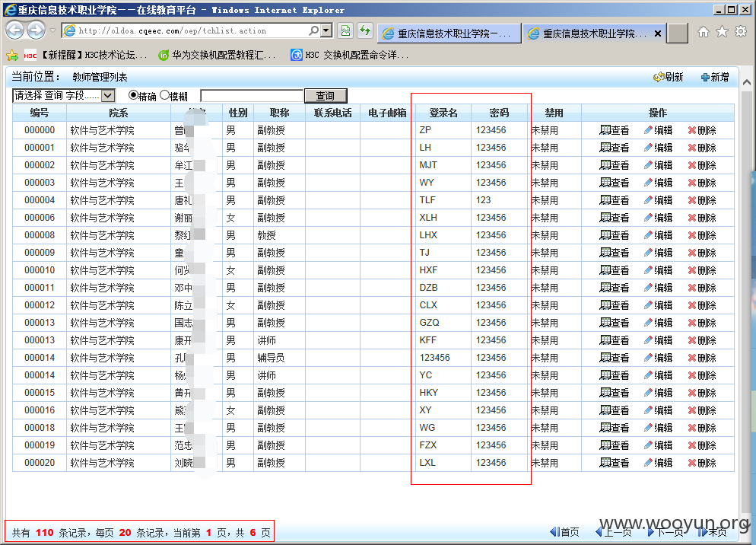
Task: View details of teacher 000000 ZP
Action: [x=615, y=130]
